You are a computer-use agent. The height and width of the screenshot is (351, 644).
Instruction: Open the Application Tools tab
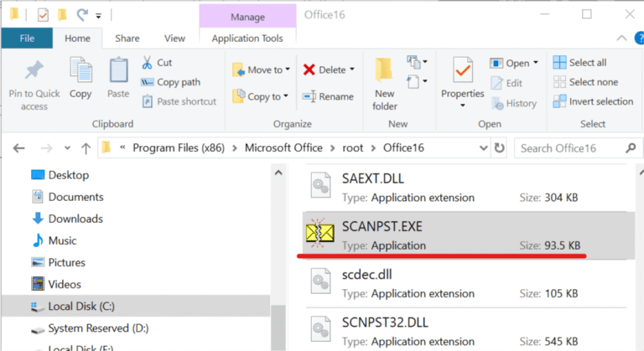[x=247, y=39]
